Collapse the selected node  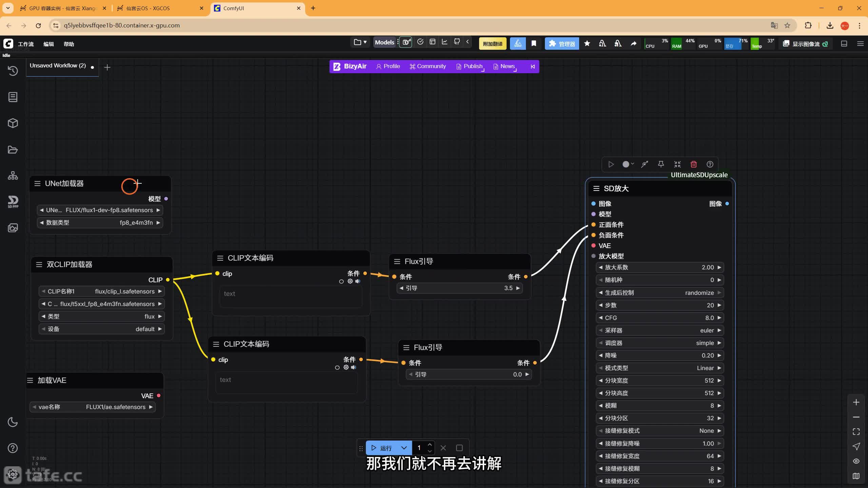click(x=677, y=164)
